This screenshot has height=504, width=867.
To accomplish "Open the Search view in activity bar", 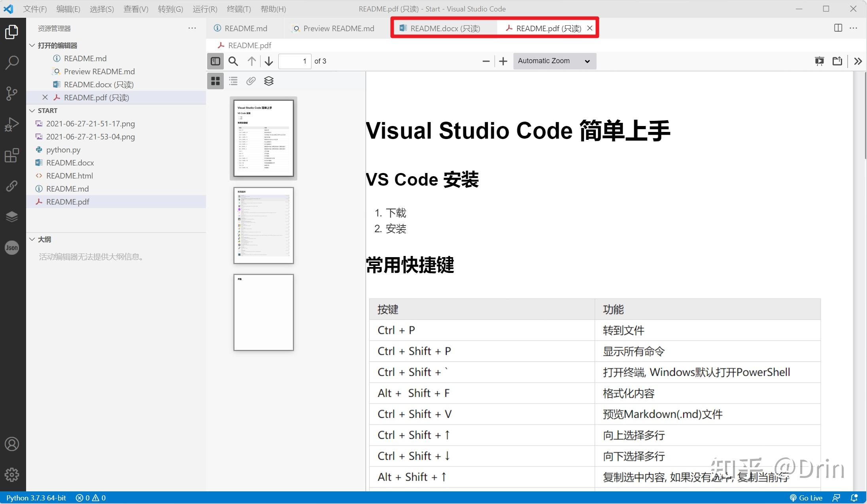I will [x=12, y=62].
